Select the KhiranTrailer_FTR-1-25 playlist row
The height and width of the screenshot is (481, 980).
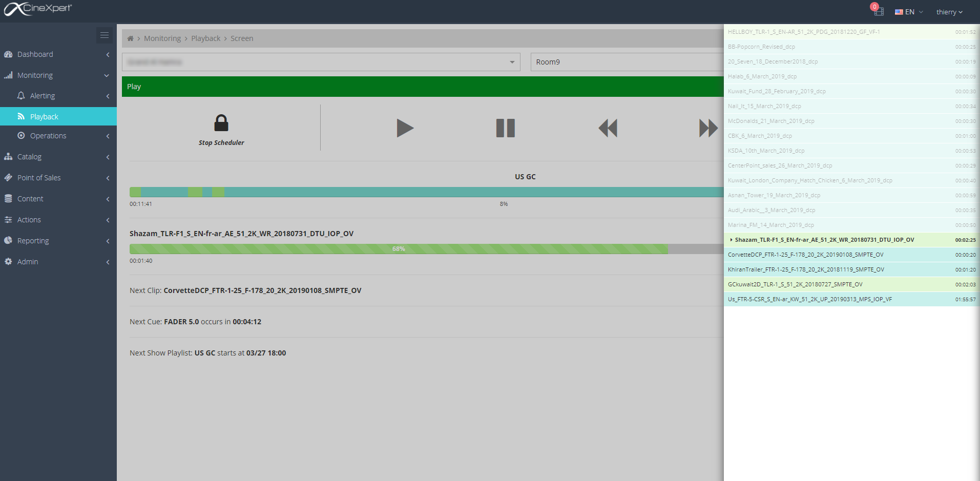click(851, 269)
